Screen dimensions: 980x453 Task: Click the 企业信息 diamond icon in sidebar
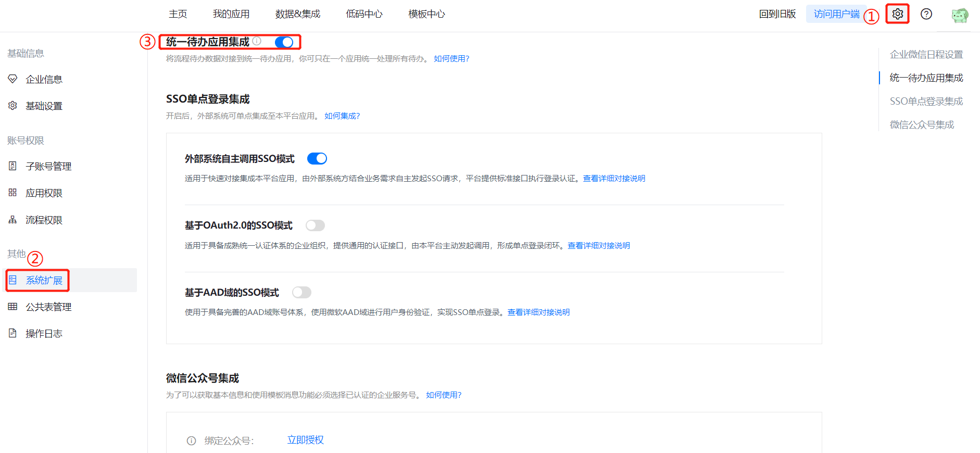(x=13, y=79)
